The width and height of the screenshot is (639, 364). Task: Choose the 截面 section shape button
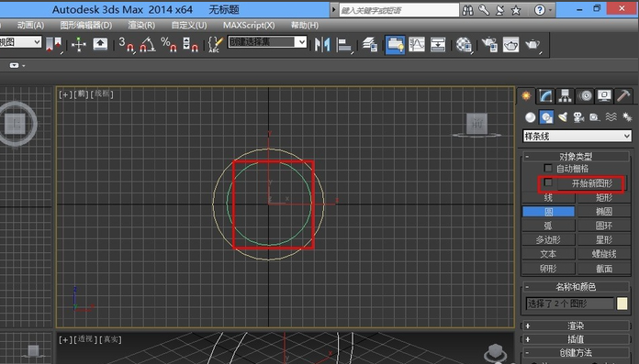604,269
